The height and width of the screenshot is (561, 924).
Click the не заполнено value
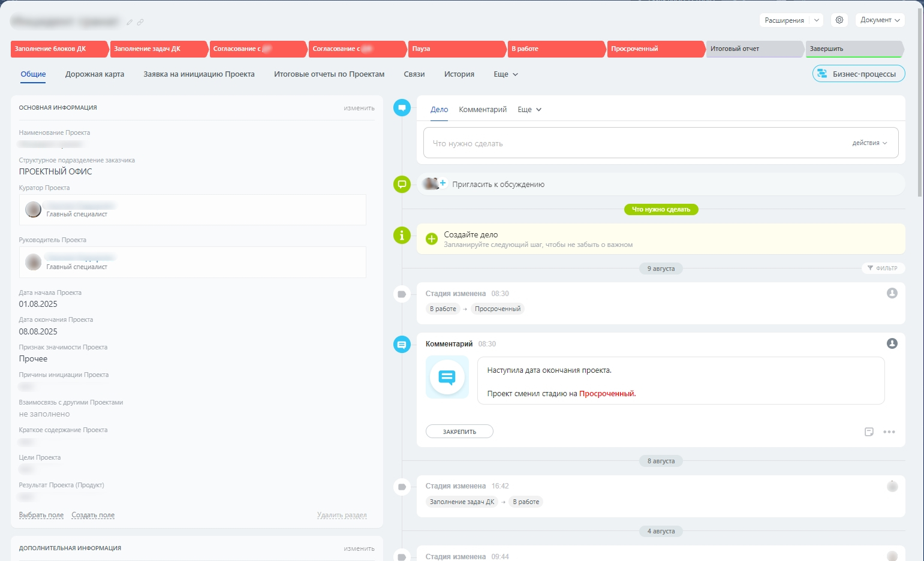(x=44, y=414)
